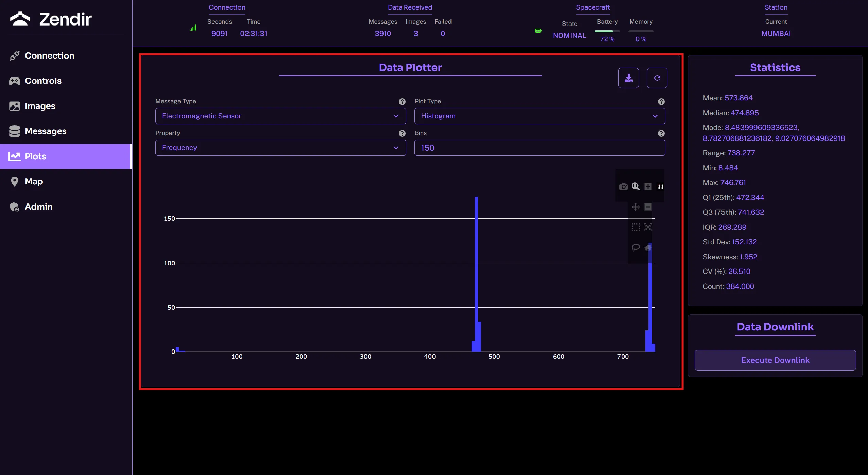This screenshot has height=475, width=868.
Task: Click the Bins input field
Action: (x=539, y=148)
